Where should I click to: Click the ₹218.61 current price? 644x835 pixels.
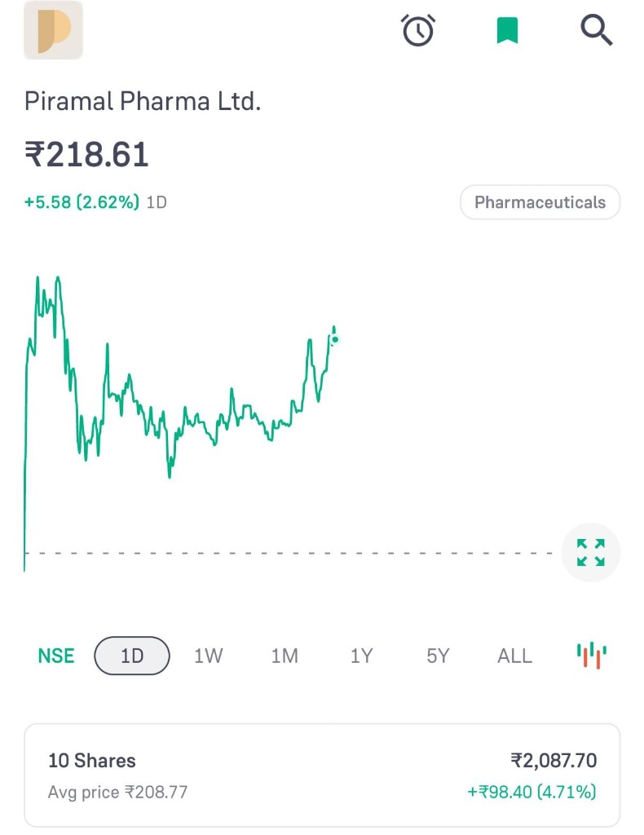point(87,154)
